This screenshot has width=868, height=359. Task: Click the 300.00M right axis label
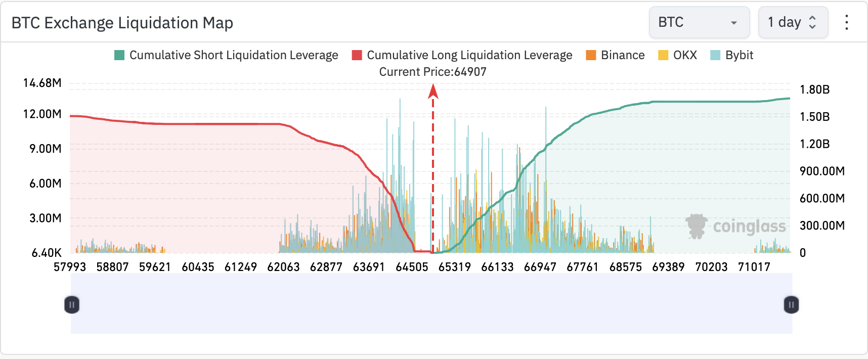click(822, 226)
